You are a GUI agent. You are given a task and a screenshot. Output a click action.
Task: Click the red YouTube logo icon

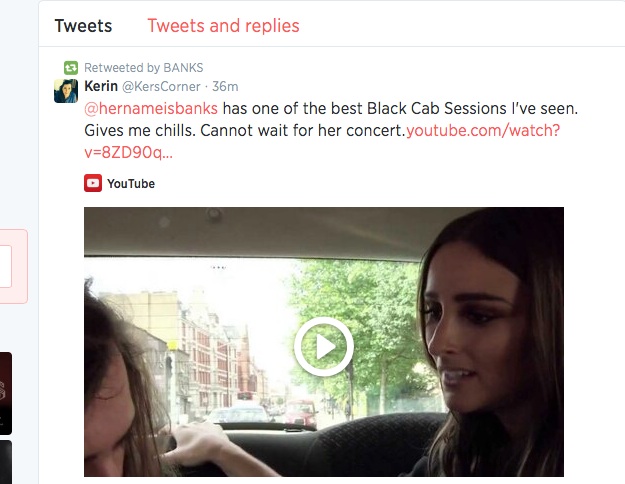[93, 183]
